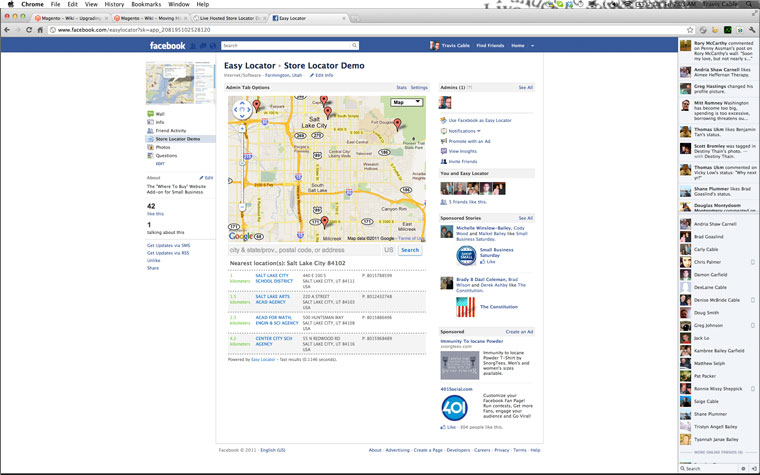
Task: Click the Edit Info link
Action: point(324,76)
